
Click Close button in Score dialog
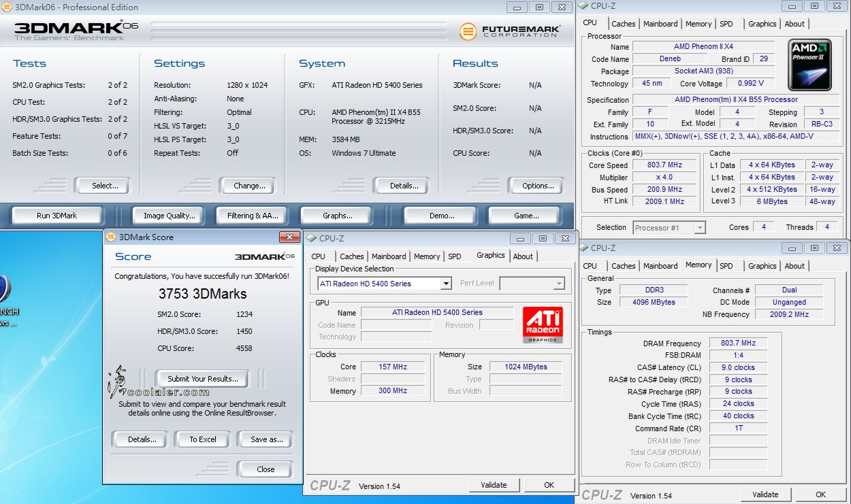click(x=266, y=469)
